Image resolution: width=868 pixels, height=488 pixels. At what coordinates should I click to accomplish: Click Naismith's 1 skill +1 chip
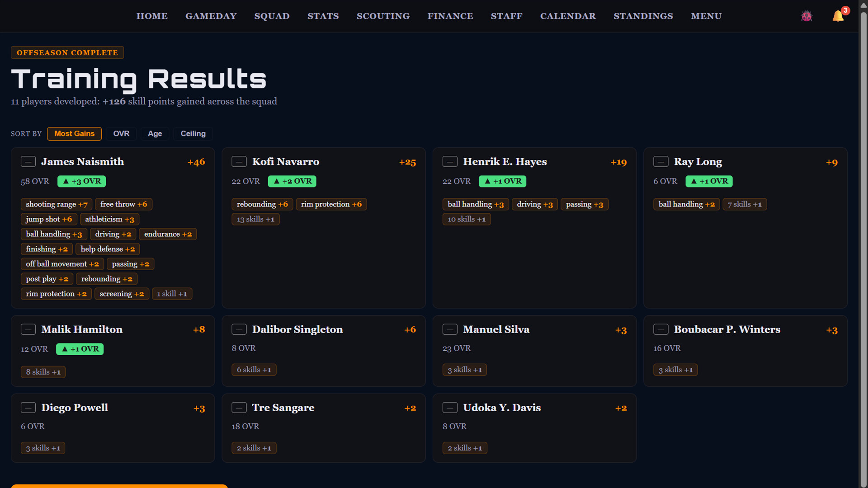tap(172, 294)
